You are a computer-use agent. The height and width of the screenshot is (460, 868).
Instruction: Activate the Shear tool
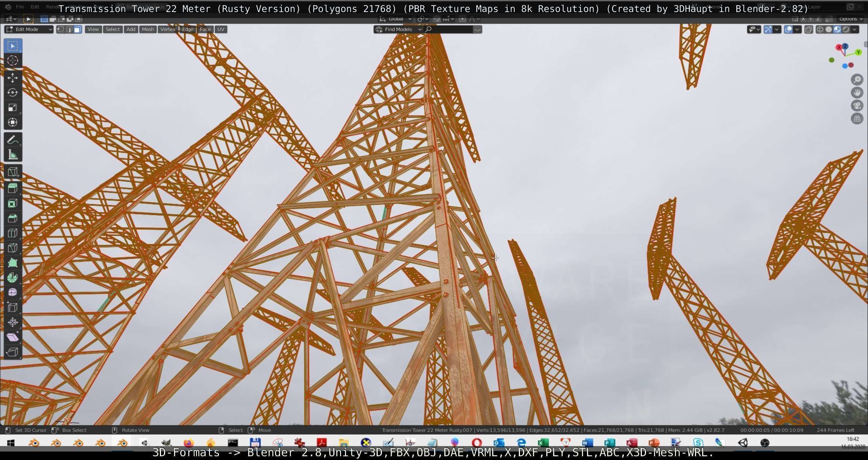(x=13, y=337)
